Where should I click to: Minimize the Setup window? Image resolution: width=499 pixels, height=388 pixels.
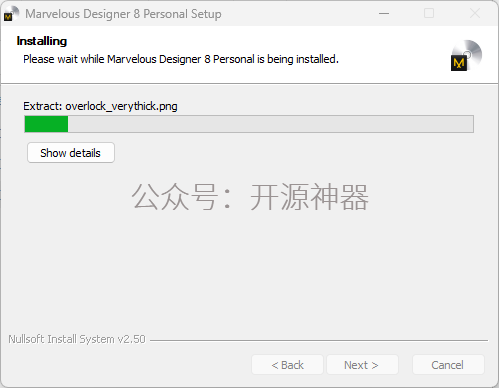coord(384,14)
